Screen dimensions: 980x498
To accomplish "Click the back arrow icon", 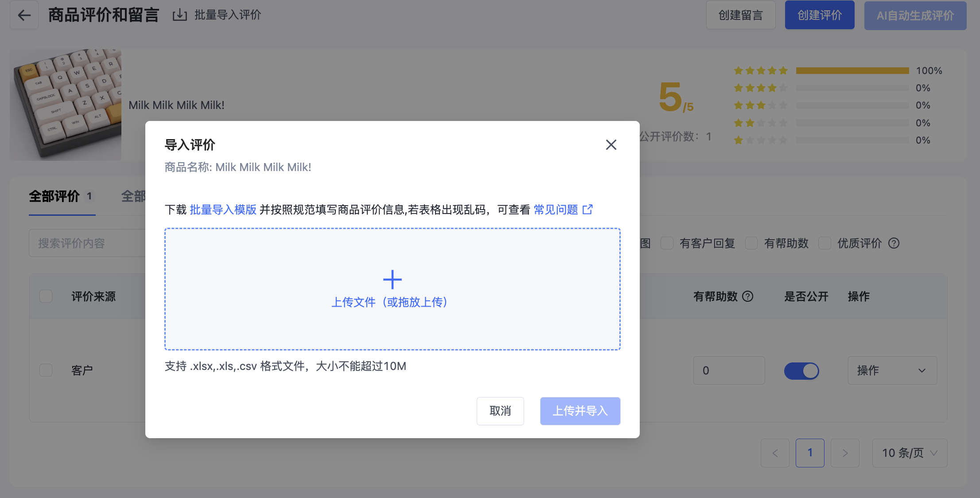I will [x=24, y=16].
